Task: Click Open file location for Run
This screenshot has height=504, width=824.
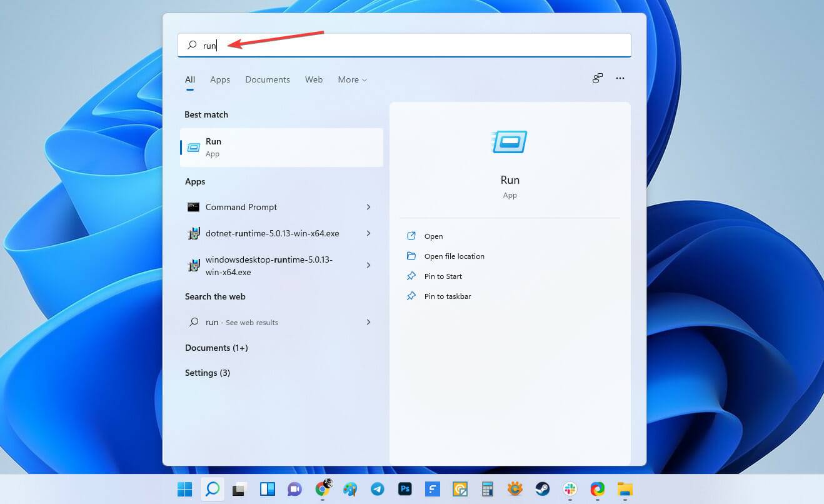Action: click(453, 256)
